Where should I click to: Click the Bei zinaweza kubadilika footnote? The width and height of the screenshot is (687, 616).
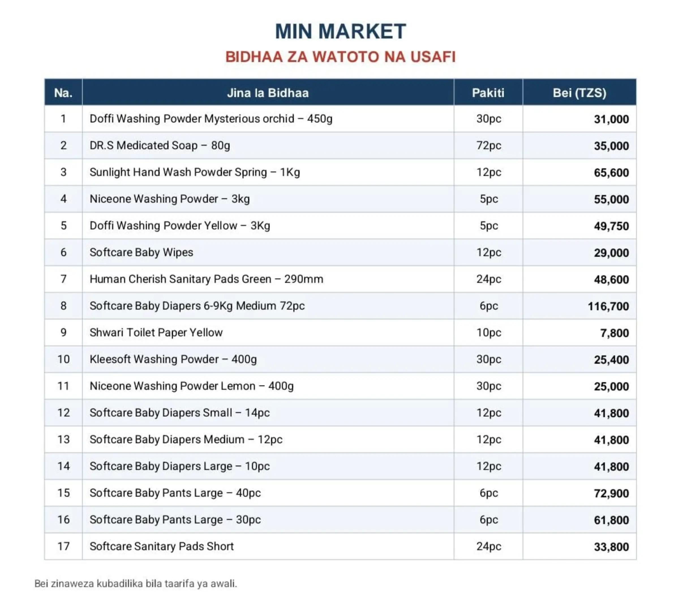[136, 583]
